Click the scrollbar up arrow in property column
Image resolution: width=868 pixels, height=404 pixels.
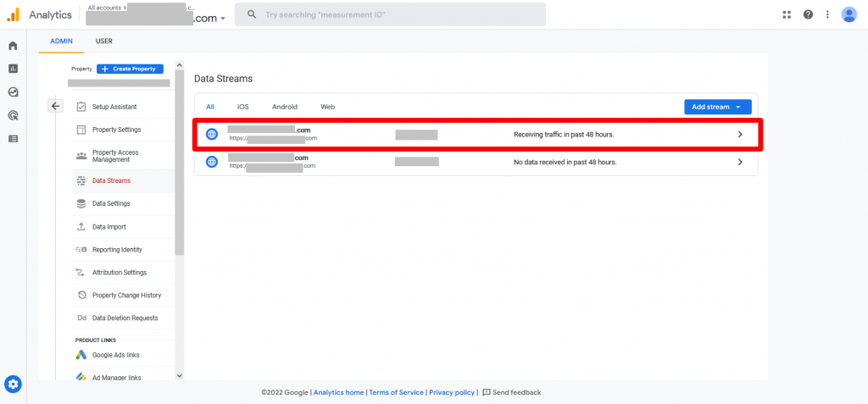(x=180, y=65)
